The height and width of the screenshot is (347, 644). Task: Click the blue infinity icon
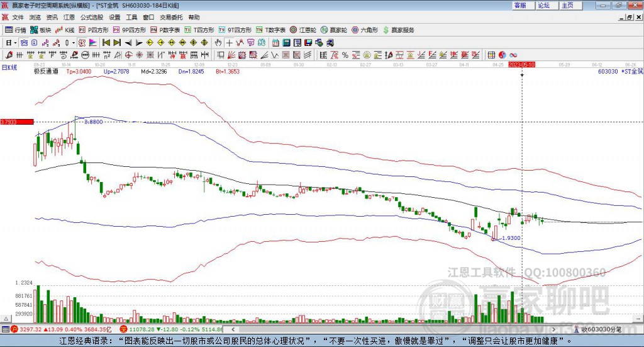(513, 55)
